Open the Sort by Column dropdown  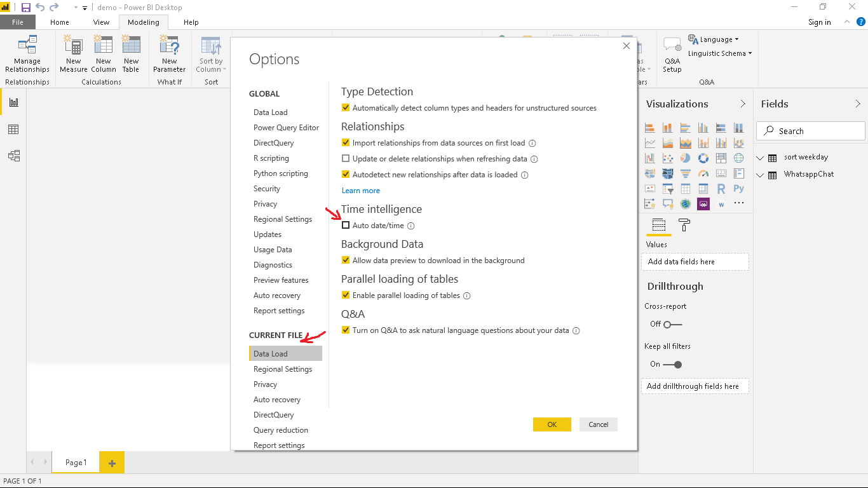tap(211, 55)
